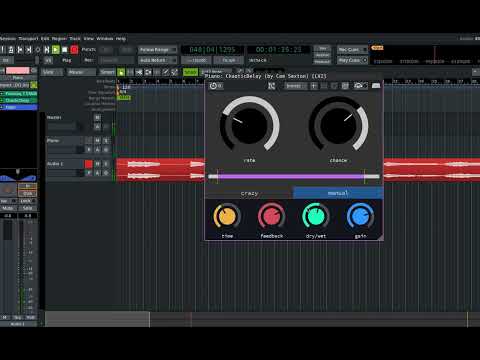Mute the Audio 1 track

tap(97, 164)
